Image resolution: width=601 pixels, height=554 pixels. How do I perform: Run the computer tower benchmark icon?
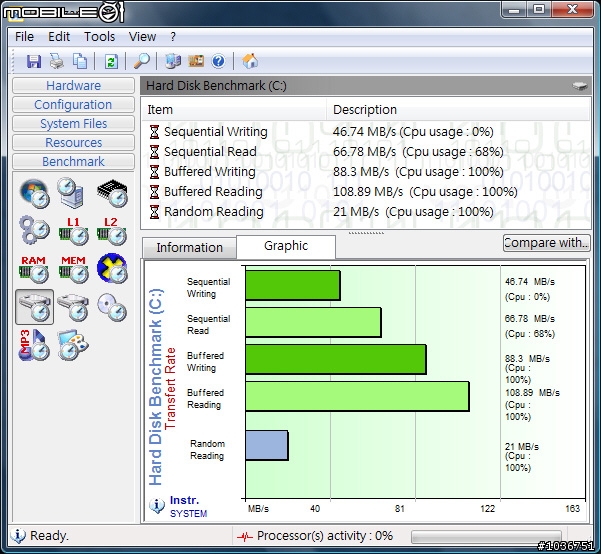pos(73,192)
